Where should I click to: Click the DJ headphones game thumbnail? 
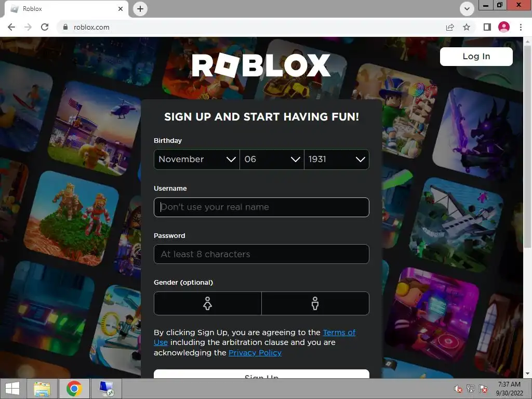coord(432,314)
